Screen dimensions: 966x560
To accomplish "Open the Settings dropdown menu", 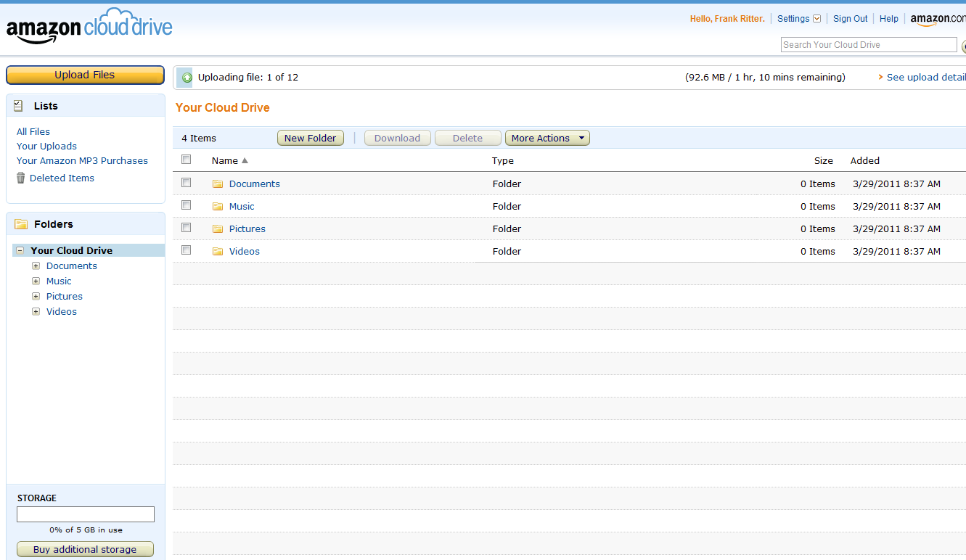I will pos(798,19).
